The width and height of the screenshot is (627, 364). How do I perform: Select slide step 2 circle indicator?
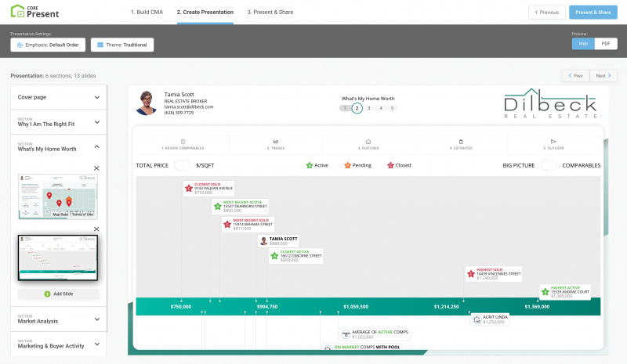point(357,108)
